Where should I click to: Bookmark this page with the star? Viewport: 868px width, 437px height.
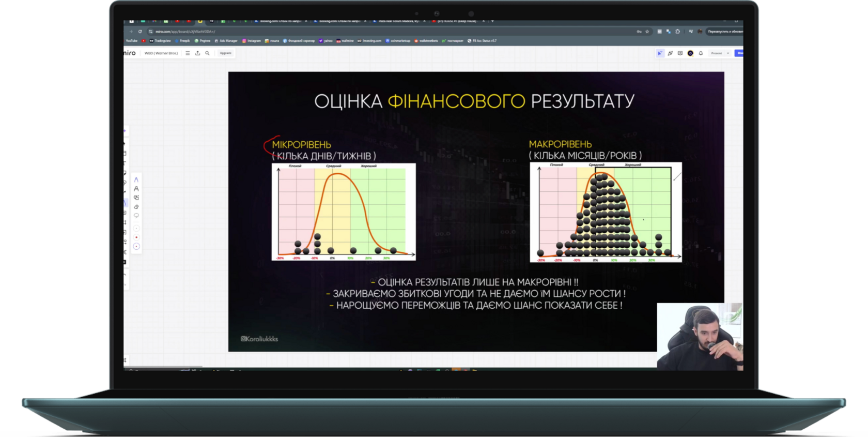point(647,32)
